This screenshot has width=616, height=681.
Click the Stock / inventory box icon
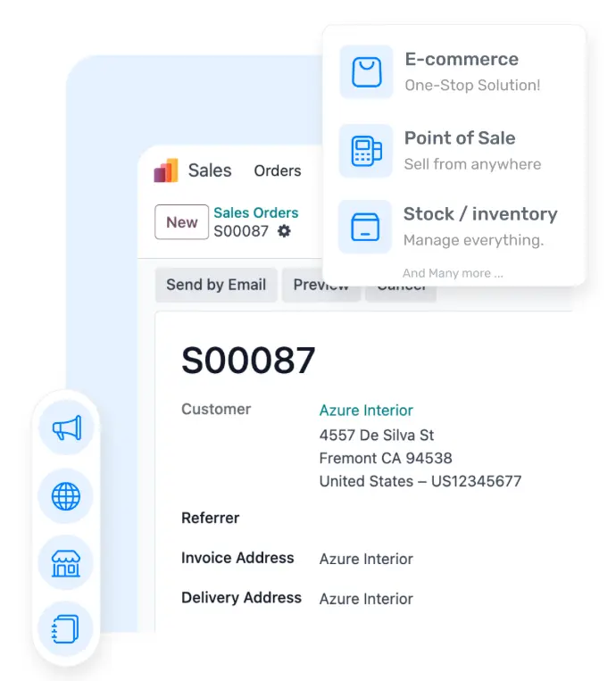[x=365, y=227]
